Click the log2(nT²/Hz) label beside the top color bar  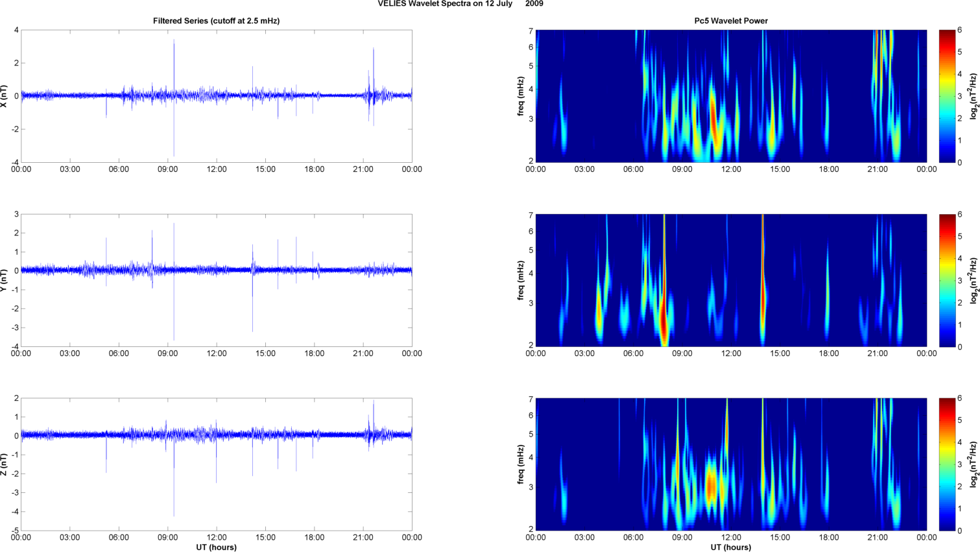click(x=974, y=96)
